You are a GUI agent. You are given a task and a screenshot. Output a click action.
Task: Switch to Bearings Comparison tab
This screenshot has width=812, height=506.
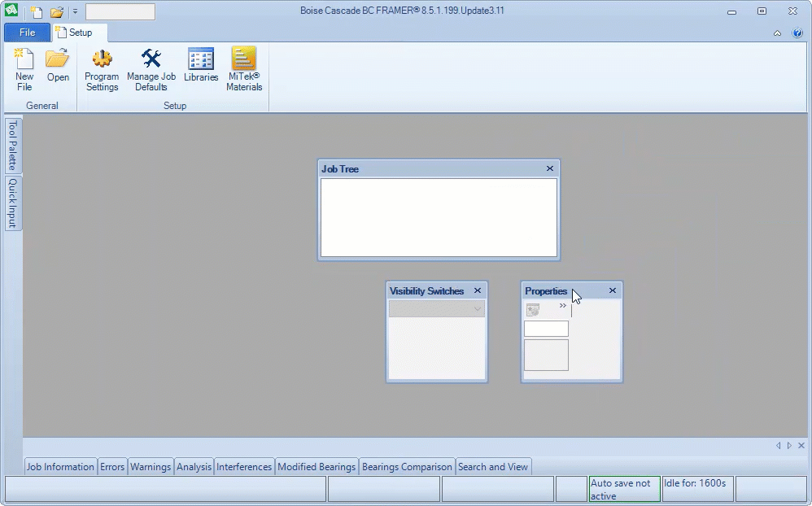tap(407, 467)
